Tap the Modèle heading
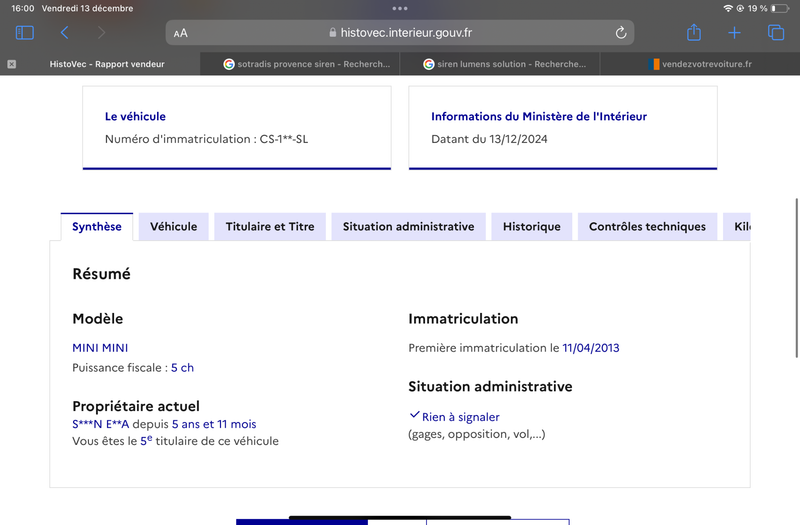 click(x=98, y=319)
